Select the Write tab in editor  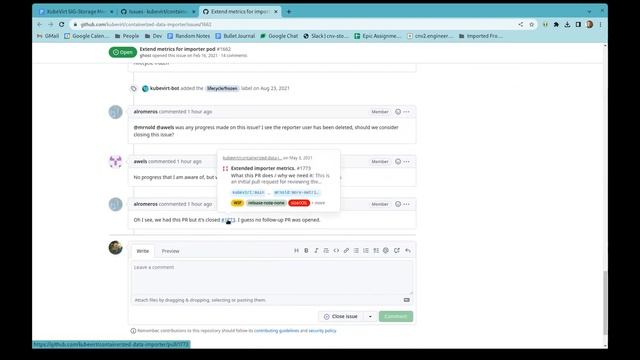[x=142, y=251]
